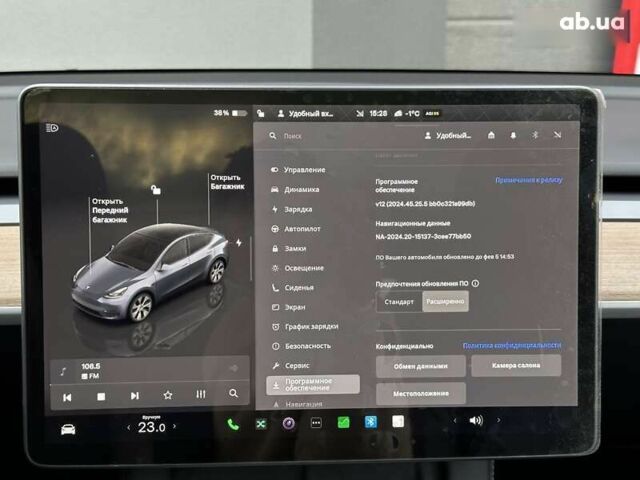Tap the headlights indicator icon
640x480 pixels.
pos(52,128)
